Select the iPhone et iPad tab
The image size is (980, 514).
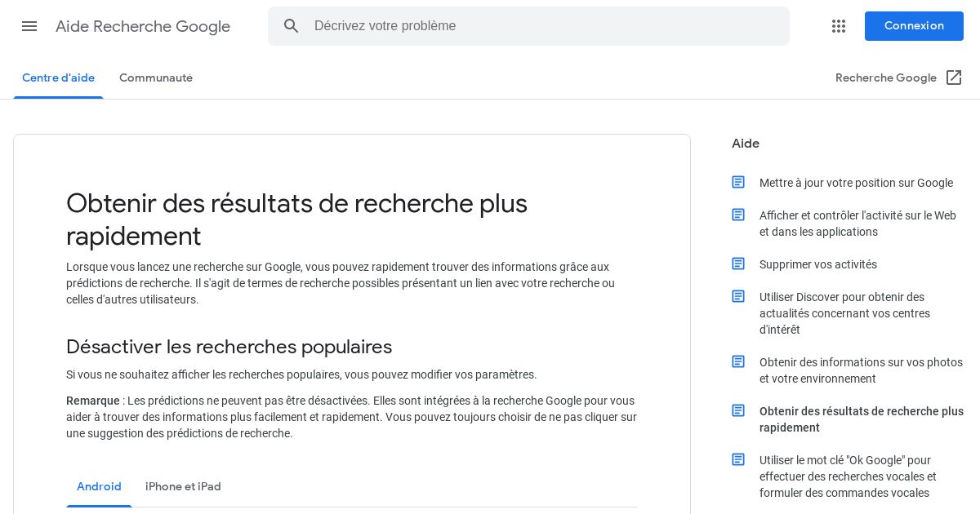(x=183, y=487)
